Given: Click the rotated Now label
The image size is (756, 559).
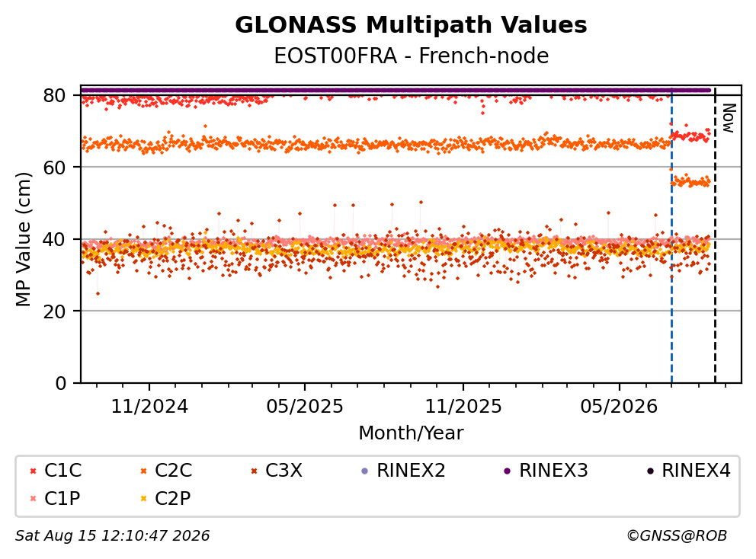Looking at the screenshot, I should point(729,118).
